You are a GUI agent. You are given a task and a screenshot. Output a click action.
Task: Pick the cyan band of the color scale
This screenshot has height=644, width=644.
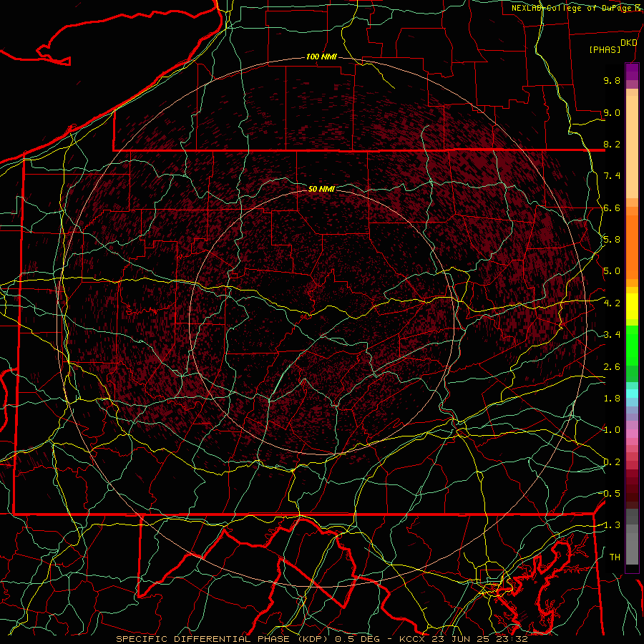tap(632, 394)
